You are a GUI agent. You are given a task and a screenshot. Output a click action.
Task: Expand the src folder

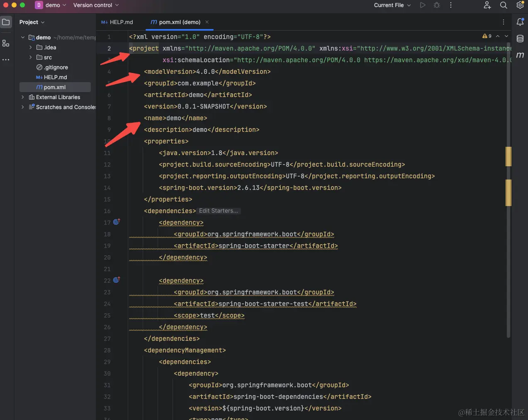30,57
